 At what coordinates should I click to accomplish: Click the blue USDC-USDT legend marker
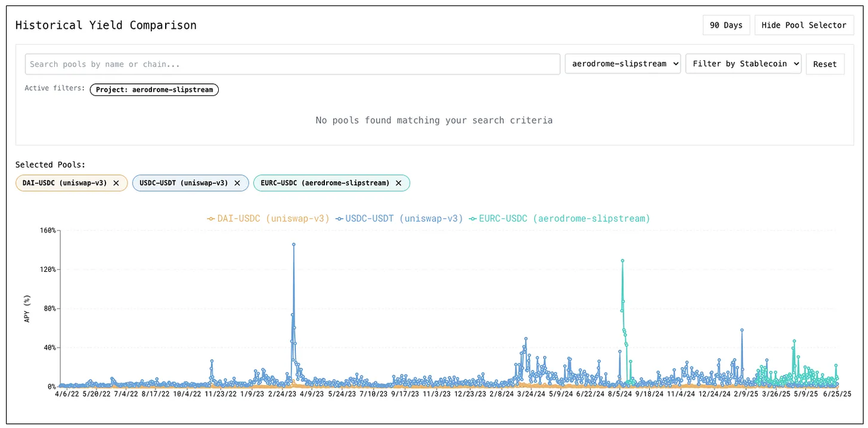pos(339,218)
